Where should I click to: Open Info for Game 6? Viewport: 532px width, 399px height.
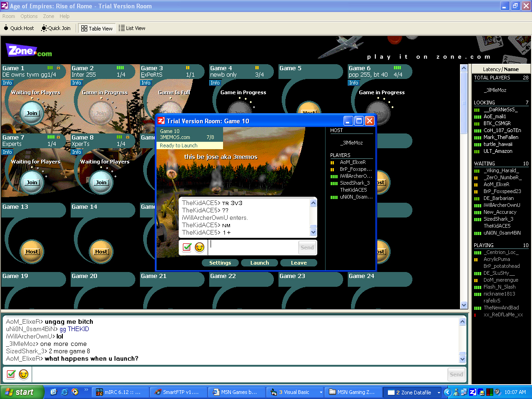(353, 83)
